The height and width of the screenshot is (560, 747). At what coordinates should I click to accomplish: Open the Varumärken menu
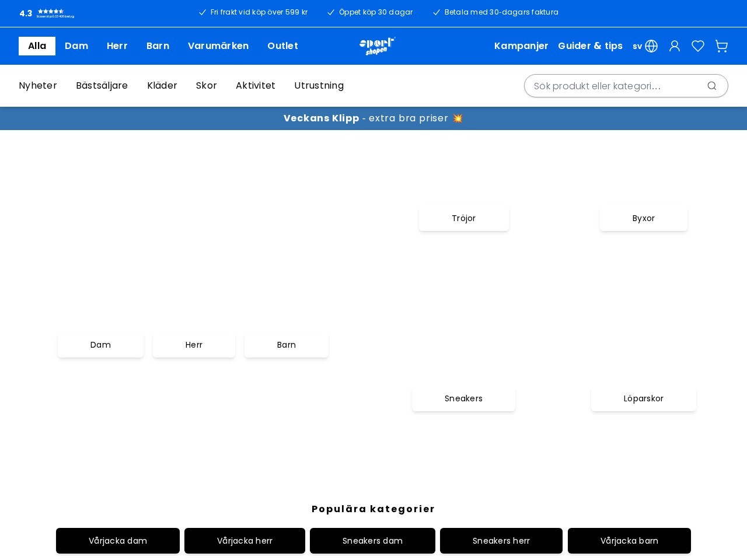[218, 46]
